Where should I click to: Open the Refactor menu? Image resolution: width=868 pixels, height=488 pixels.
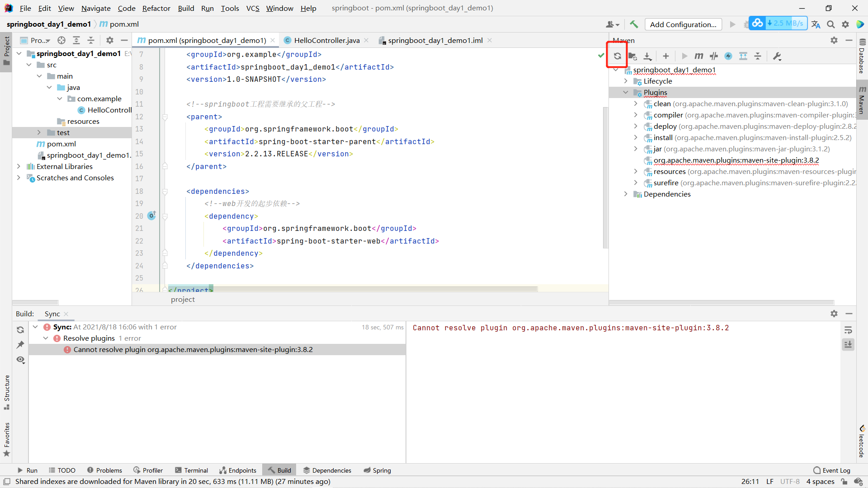click(156, 8)
